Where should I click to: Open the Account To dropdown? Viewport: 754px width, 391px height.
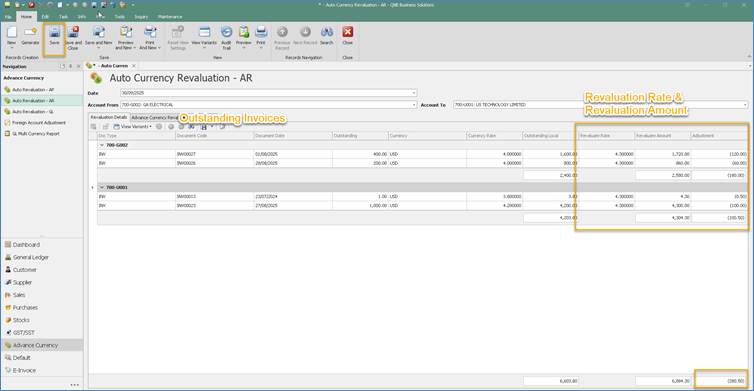pos(745,105)
